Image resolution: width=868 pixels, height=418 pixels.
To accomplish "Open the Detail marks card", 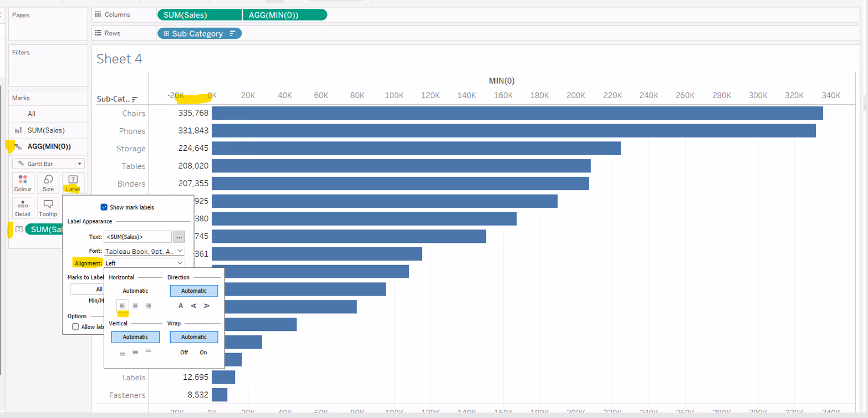I will [23, 208].
